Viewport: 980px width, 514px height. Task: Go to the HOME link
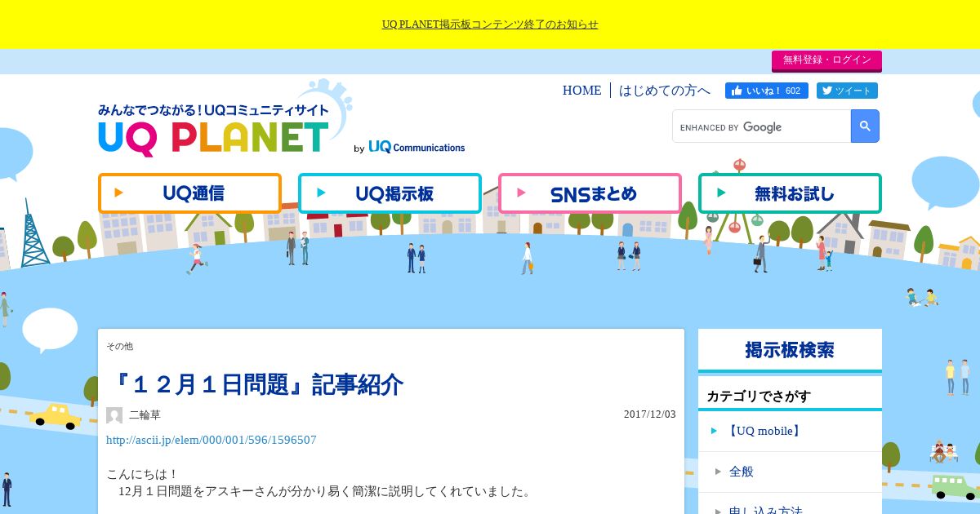click(581, 91)
